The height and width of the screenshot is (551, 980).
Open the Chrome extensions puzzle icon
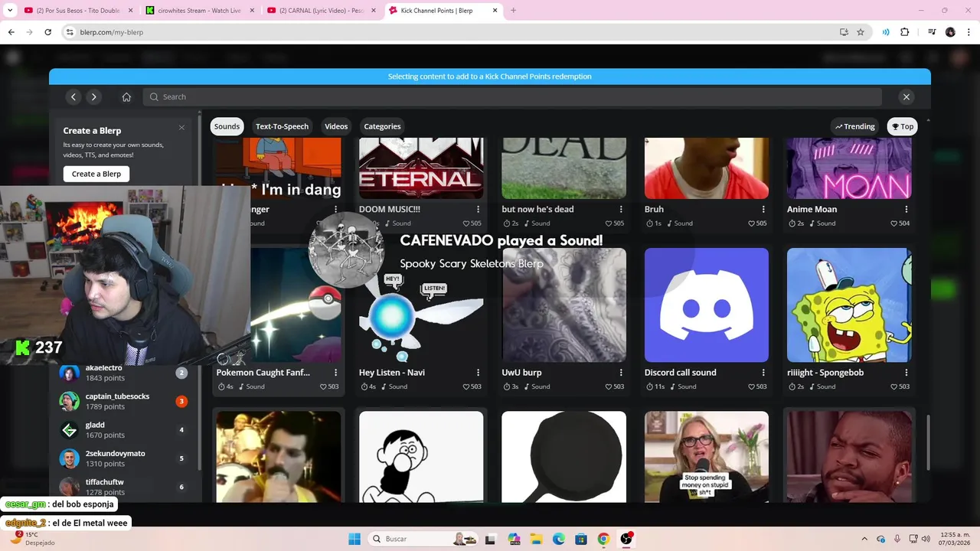click(905, 32)
